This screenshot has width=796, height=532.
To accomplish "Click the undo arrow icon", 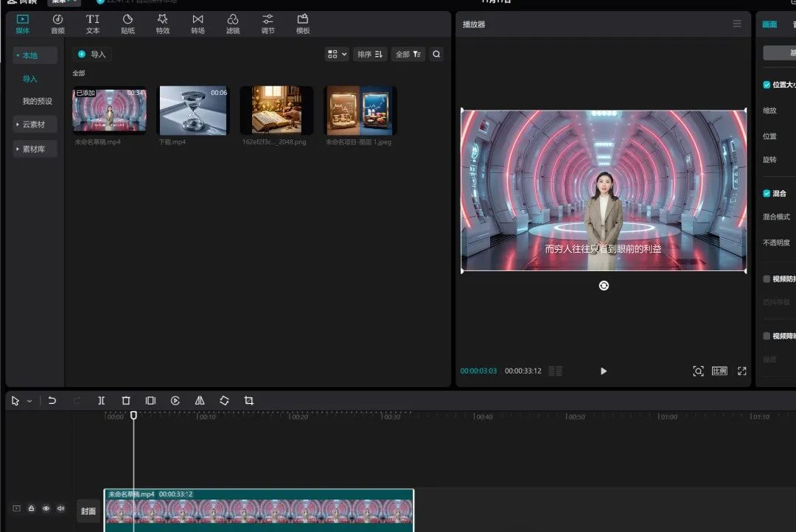I will [52, 401].
